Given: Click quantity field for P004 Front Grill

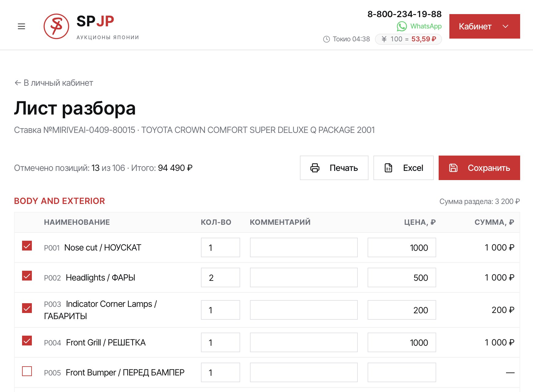Looking at the screenshot, I should tap(221, 342).
